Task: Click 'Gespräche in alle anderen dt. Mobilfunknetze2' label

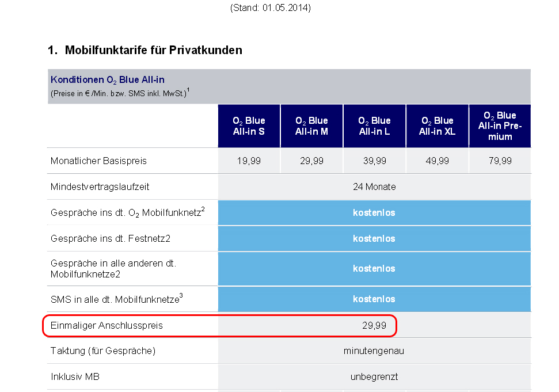Action: [113, 269]
